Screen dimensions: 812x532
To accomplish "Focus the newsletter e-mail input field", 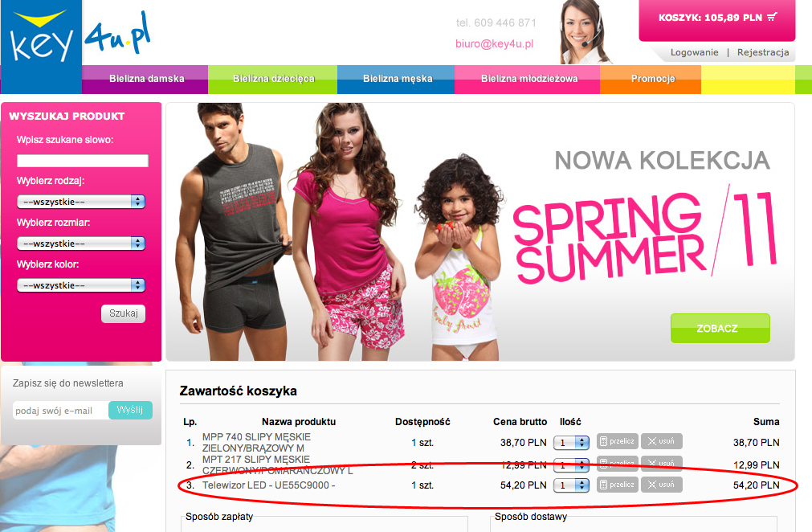I will pos(60,411).
